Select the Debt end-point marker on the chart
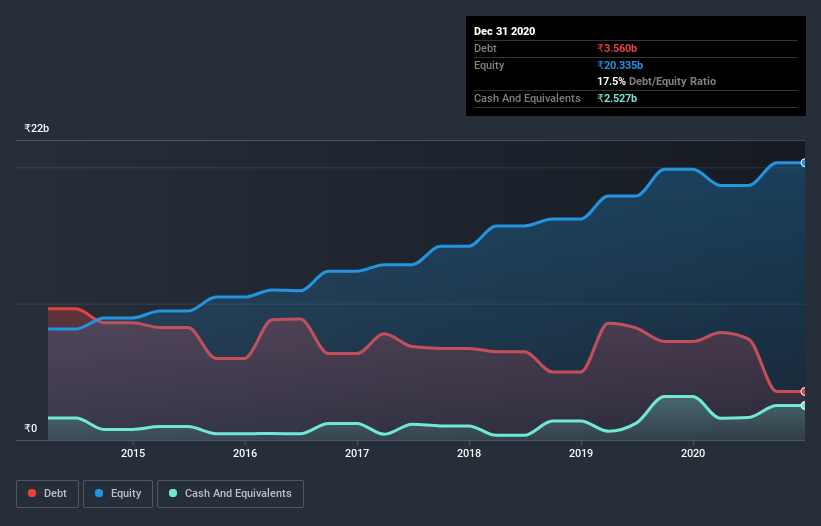This screenshot has height=526, width=821. (803, 391)
